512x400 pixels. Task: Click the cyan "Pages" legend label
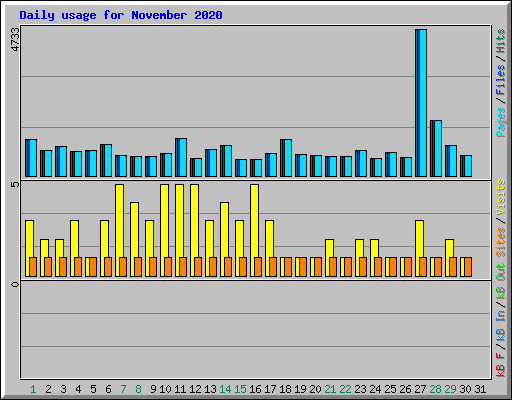click(501, 122)
